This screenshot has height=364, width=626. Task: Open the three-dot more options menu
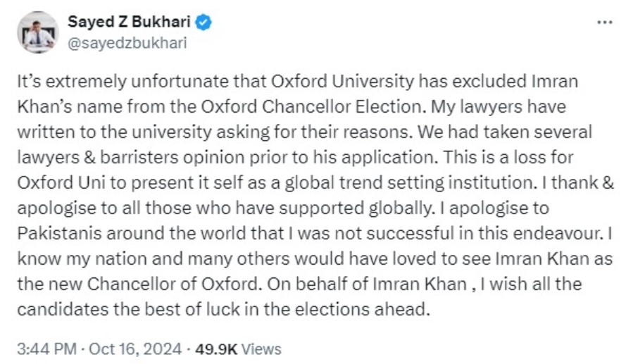click(x=604, y=22)
